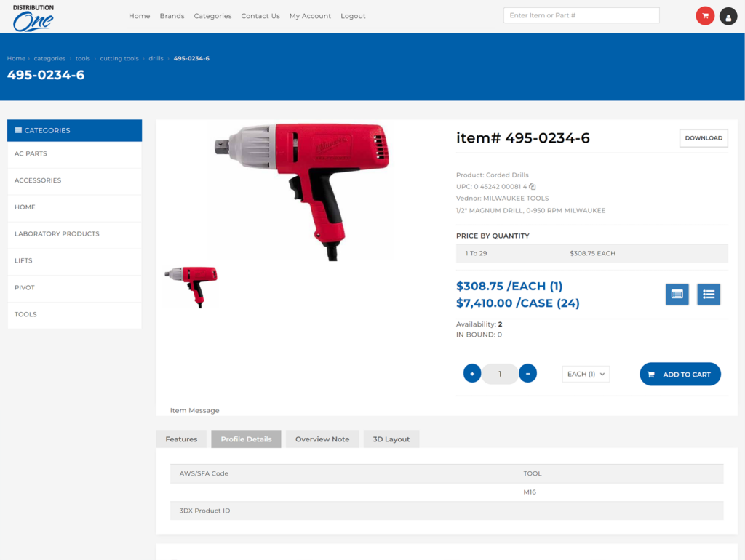
Task: Open the user profile icon
Action: (x=728, y=17)
